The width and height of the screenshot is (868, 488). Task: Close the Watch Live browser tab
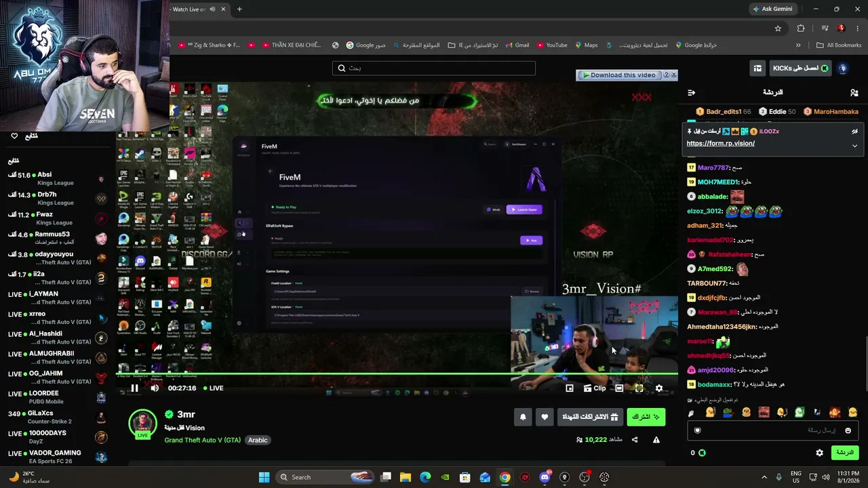[x=223, y=9]
